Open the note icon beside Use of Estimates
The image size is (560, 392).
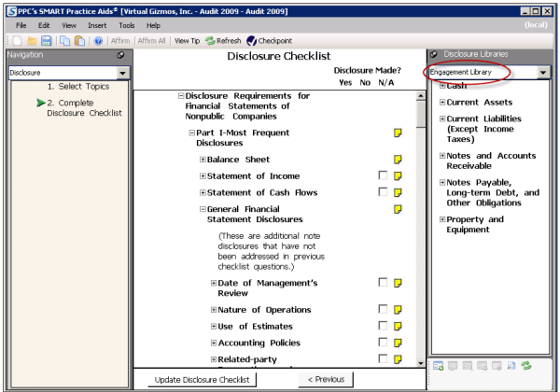coord(398,327)
